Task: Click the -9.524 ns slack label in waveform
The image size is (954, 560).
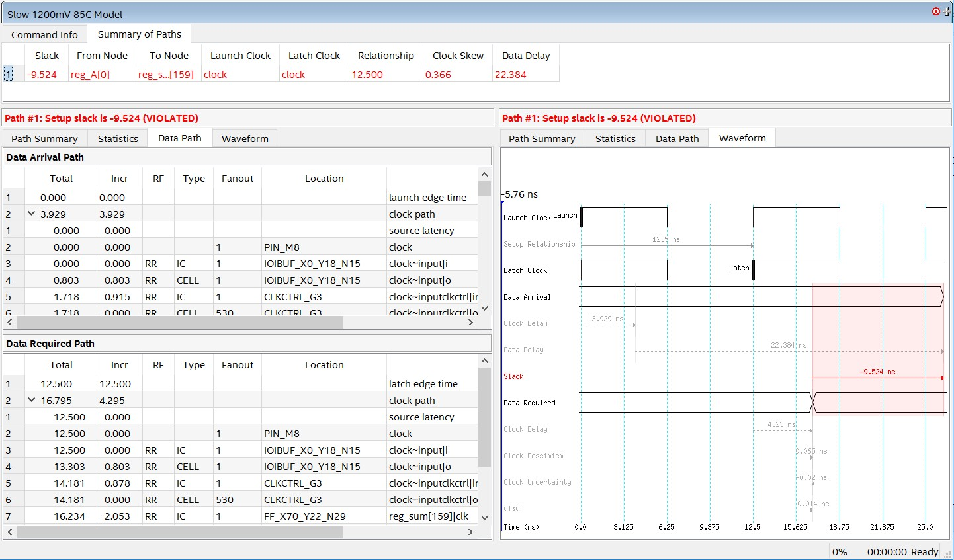Action: (877, 372)
